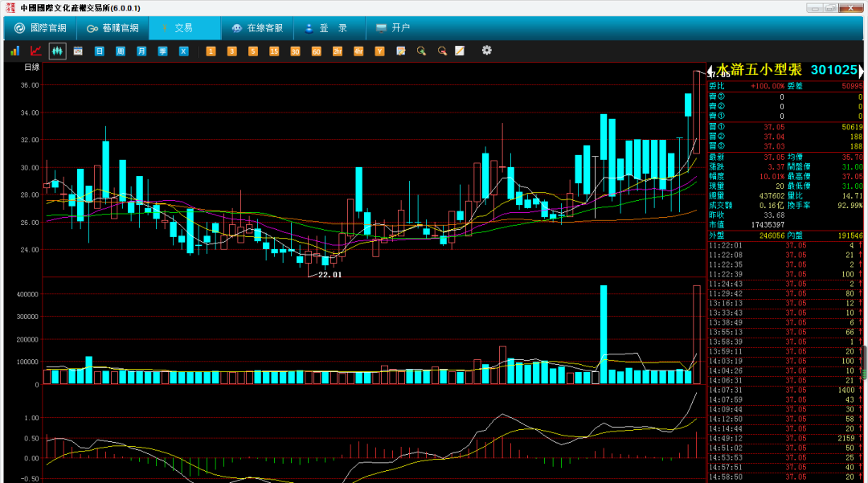Screen dimensions: 868x483
Task: Click the stock code 301025
Action: pos(833,70)
